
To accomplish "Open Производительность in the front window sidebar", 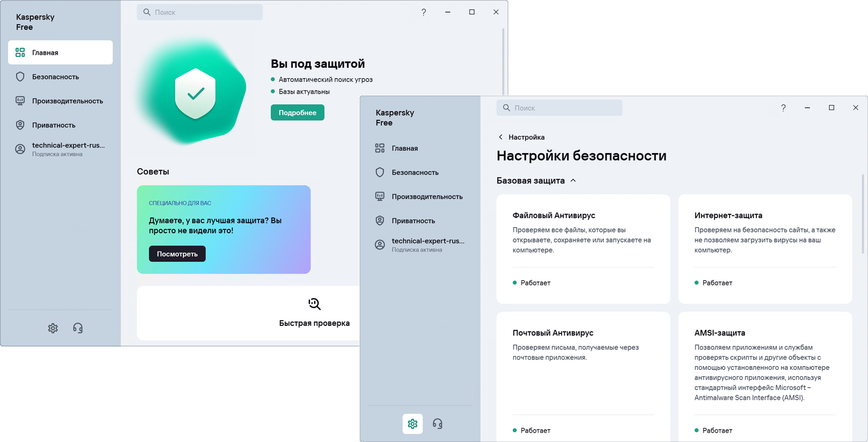I will click(420, 196).
